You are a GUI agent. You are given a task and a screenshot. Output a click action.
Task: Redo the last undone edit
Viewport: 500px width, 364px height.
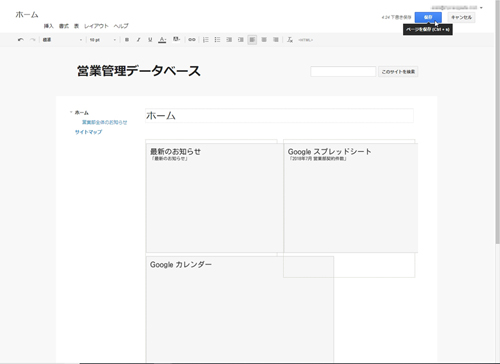point(32,40)
